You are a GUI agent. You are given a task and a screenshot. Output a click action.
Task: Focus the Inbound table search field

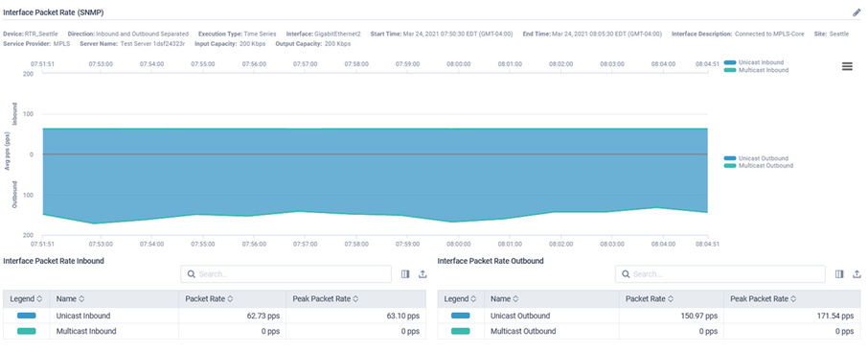click(x=286, y=273)
